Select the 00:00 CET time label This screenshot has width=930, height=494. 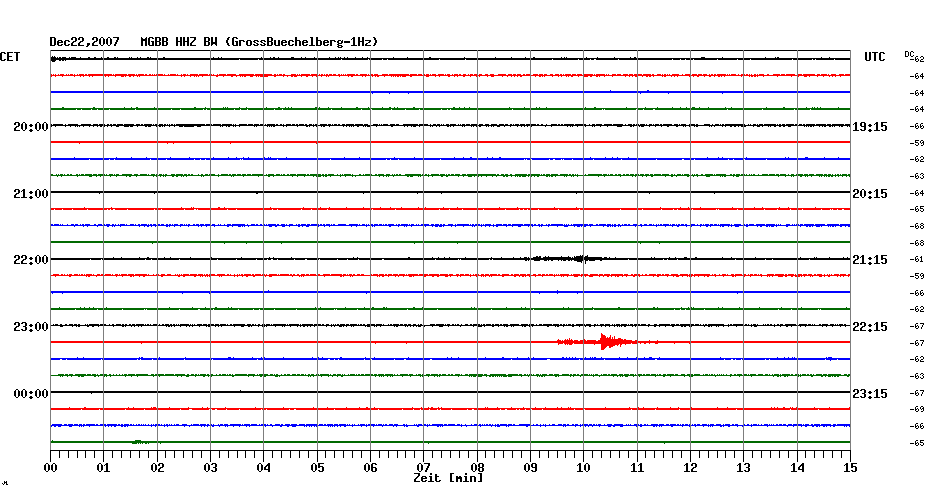click(x=31, y=394)
